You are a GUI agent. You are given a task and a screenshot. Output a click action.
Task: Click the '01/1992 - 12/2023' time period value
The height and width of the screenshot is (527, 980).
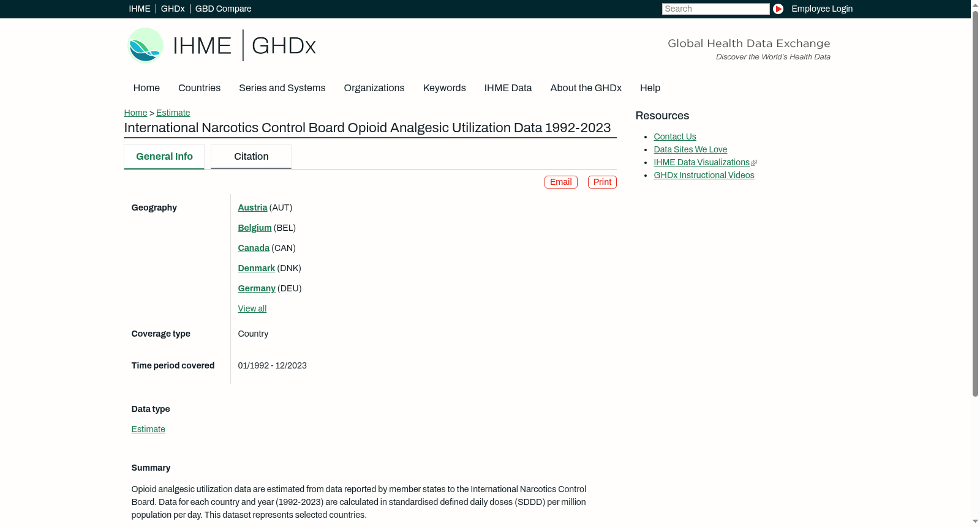[272, 365]
